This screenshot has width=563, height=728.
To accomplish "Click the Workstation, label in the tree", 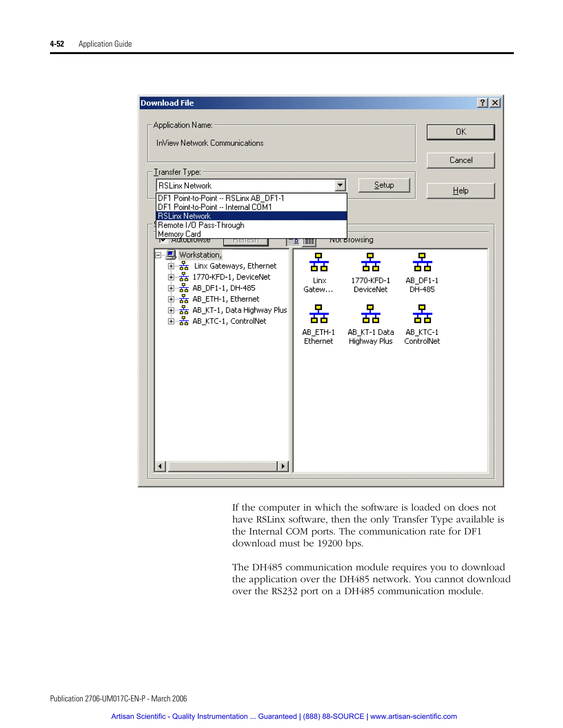I will (200, 255).
